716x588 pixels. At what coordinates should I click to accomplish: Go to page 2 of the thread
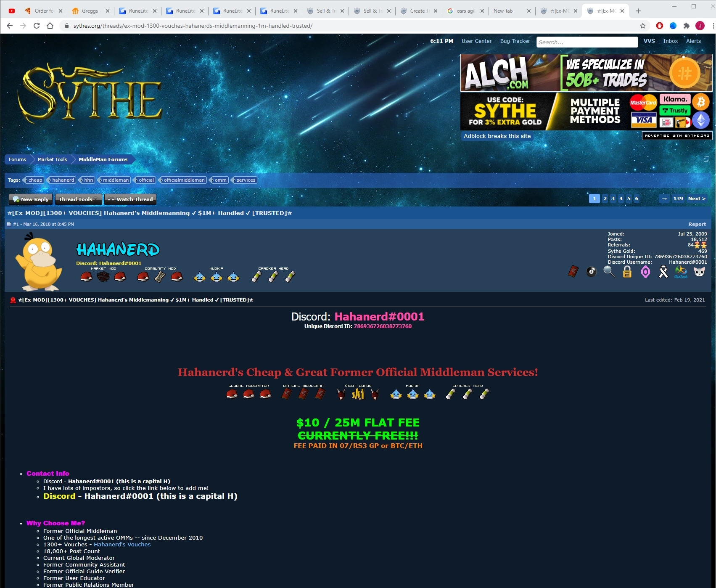605,199
